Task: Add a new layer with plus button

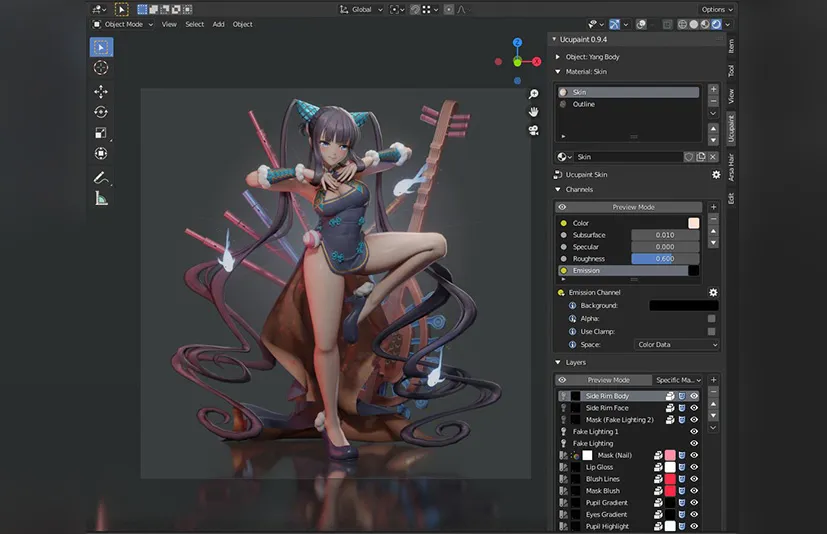Action: point(713,380)
